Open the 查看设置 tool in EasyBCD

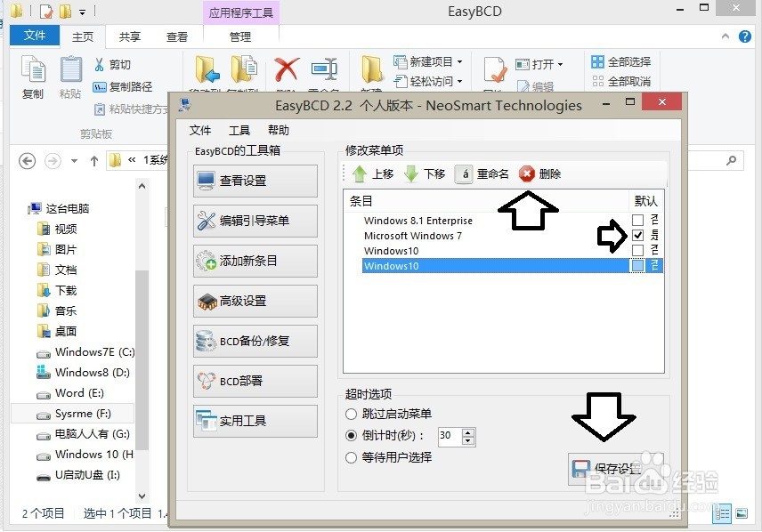point(255,181)
